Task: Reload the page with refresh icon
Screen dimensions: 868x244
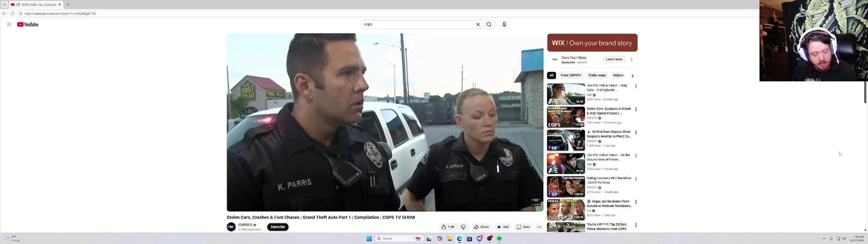Action: 13,14
